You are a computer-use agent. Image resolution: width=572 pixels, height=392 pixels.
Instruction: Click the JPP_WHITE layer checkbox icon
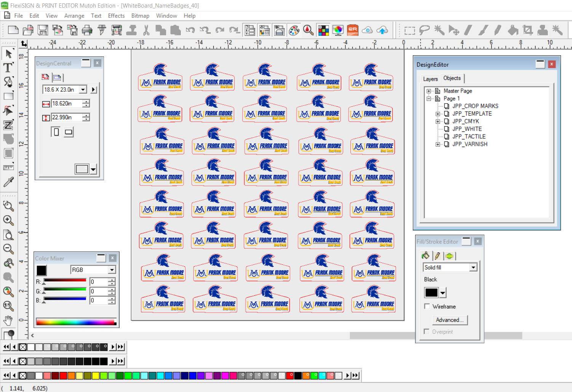[x=447, y=129]
